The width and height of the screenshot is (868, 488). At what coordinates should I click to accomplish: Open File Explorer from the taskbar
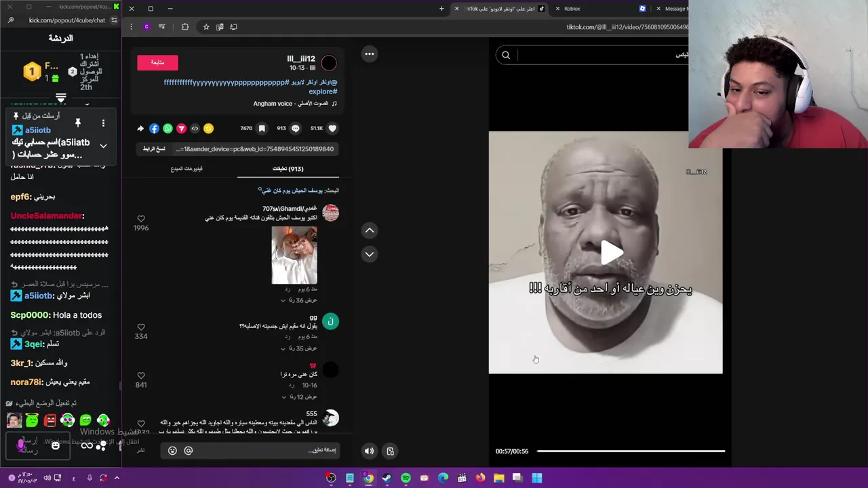(x=499, y=478)
